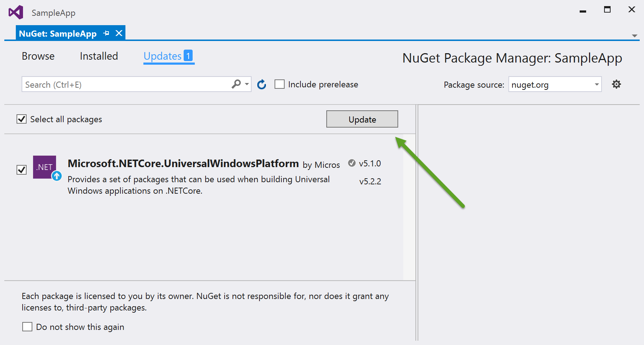Select the Microsoft.NETCore.UniversalWindowsPlatform package name

coord(183,164)
